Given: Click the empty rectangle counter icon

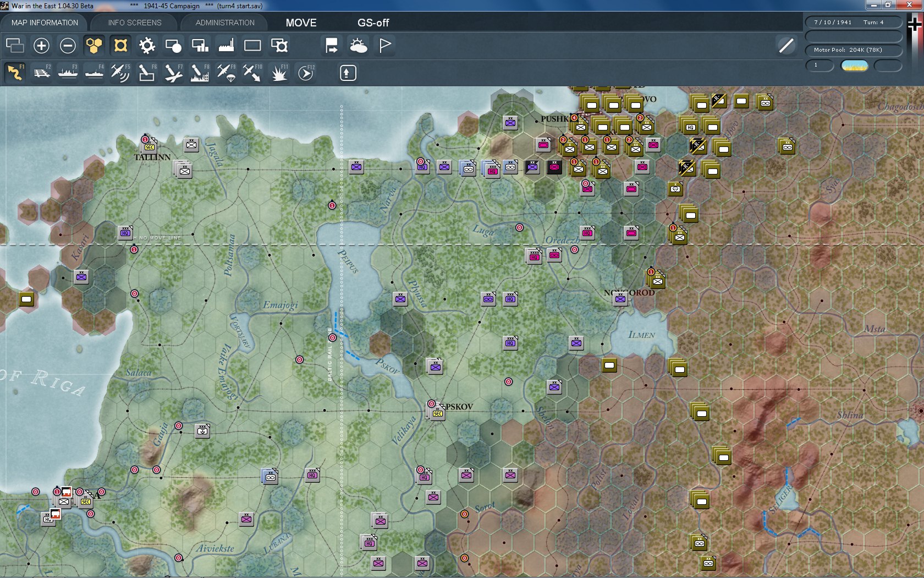Looking at the screenshot, I should [252, 45].
